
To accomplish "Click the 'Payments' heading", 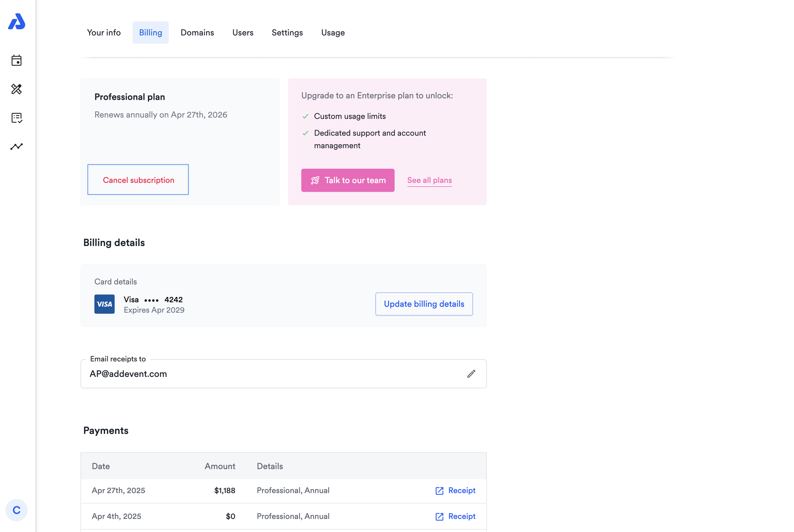I will click(x=106, y=430).
